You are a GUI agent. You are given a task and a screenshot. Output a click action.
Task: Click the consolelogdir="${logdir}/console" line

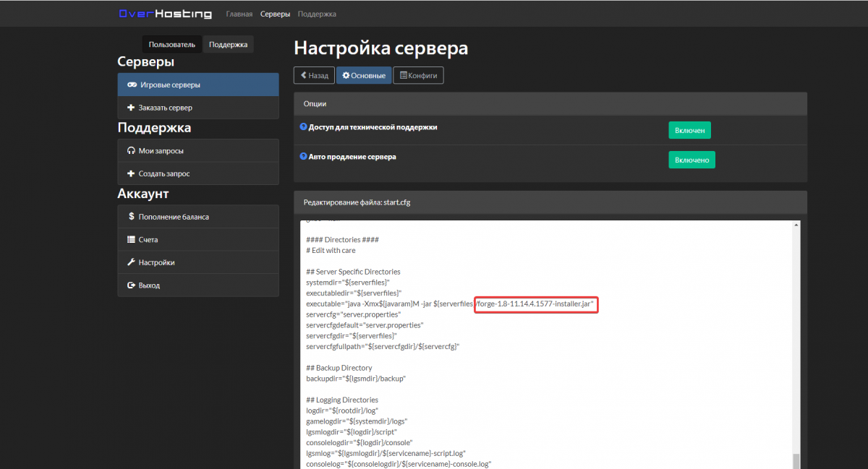[x=359, y=442]
